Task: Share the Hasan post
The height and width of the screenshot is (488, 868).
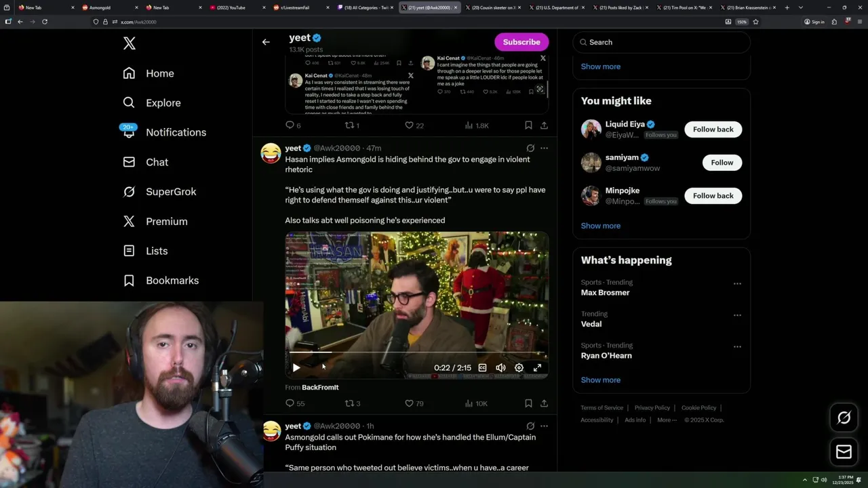Action: point(544,403)
